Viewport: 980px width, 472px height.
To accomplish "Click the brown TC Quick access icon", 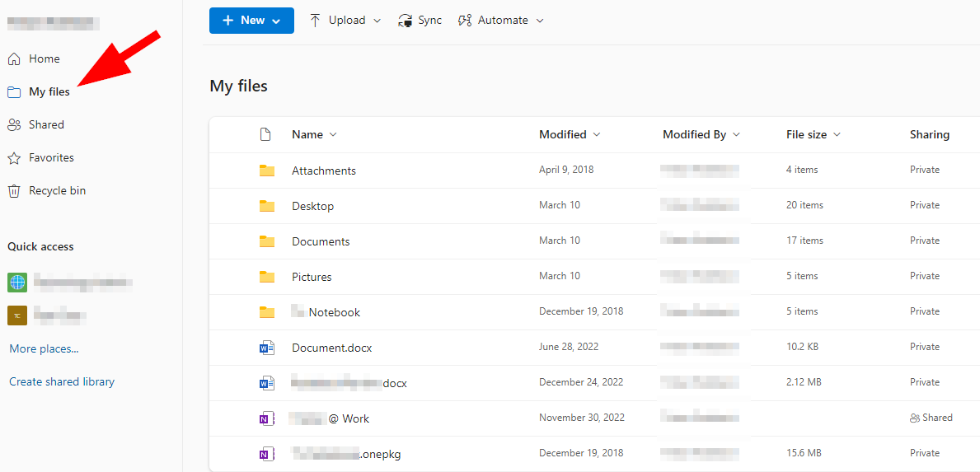I will 17,315.
